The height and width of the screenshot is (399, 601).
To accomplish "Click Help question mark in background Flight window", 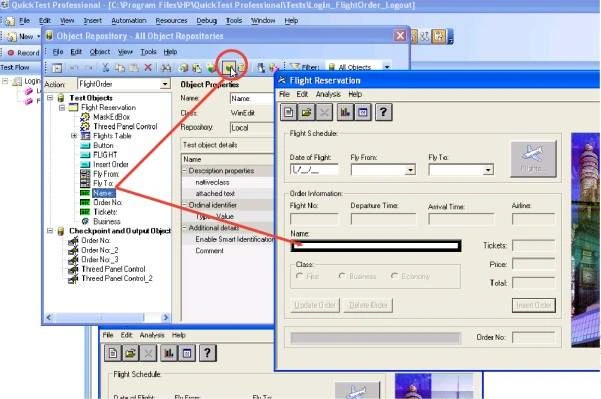I will click(207, 353).
